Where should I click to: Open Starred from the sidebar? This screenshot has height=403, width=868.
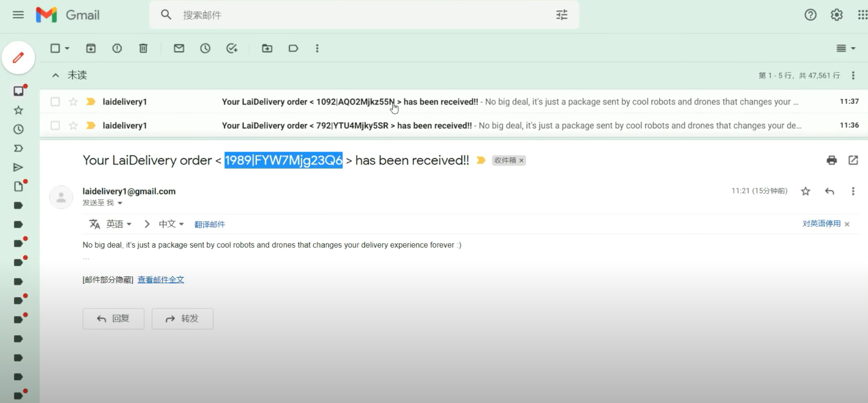click(18, 110)
